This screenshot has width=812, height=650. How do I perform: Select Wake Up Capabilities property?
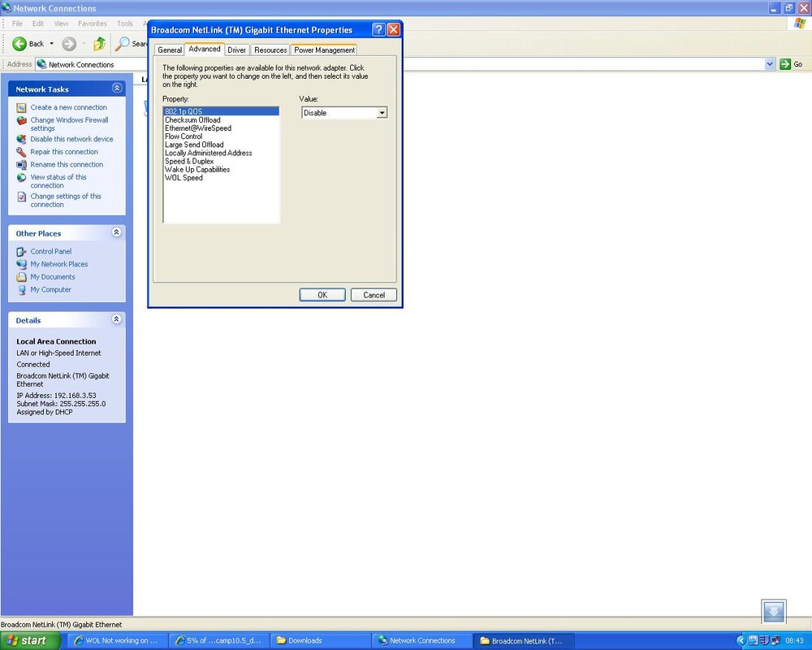(x=221, y=170)
